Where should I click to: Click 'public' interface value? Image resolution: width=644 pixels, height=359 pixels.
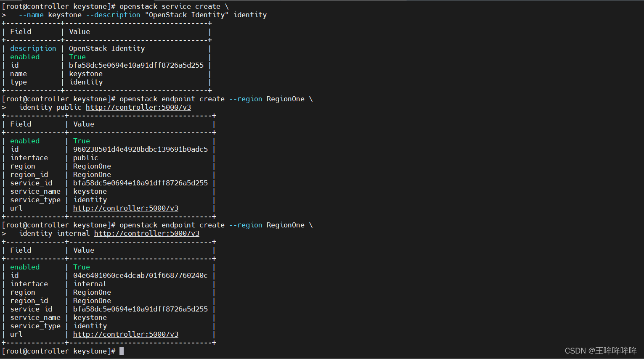coord(86,158)
